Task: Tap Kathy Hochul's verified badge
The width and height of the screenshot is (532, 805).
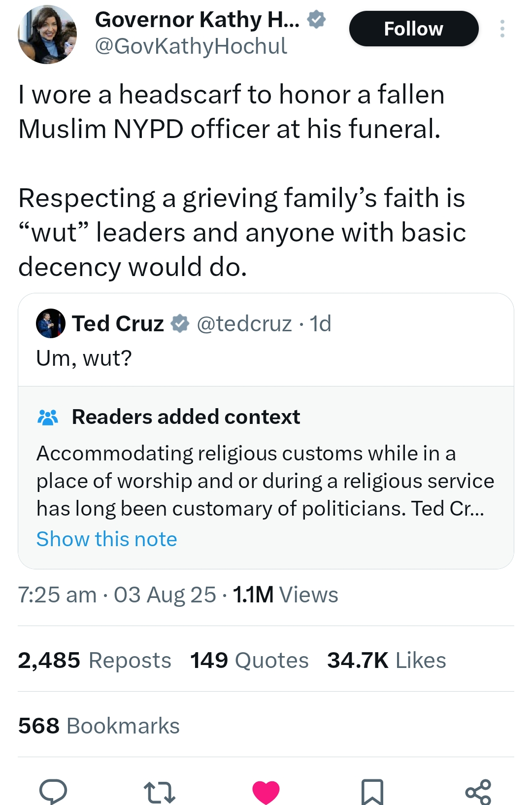Action: (316, 20)
